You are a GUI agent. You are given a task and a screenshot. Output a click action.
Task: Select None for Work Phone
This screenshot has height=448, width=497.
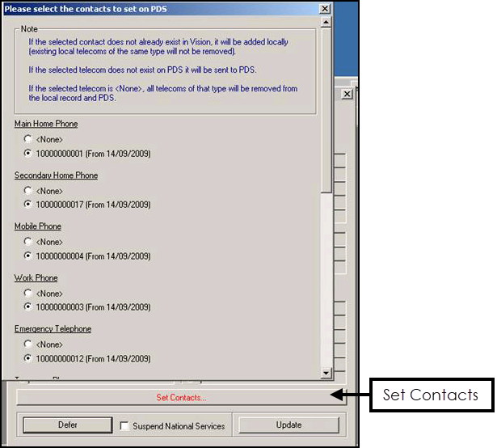pos(28,294)
